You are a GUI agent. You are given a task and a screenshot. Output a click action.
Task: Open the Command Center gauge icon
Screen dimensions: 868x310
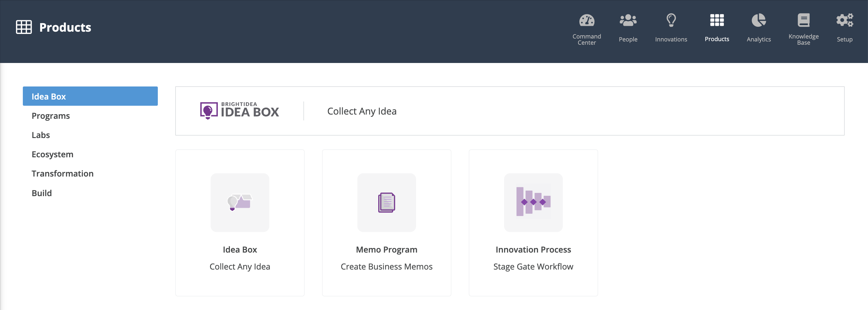(x=587, y=20)
